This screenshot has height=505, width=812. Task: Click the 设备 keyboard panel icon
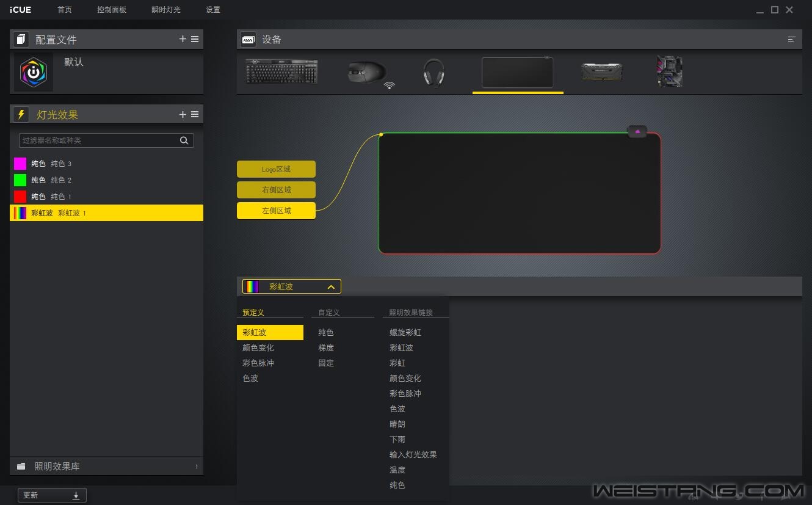coord(248,39)
